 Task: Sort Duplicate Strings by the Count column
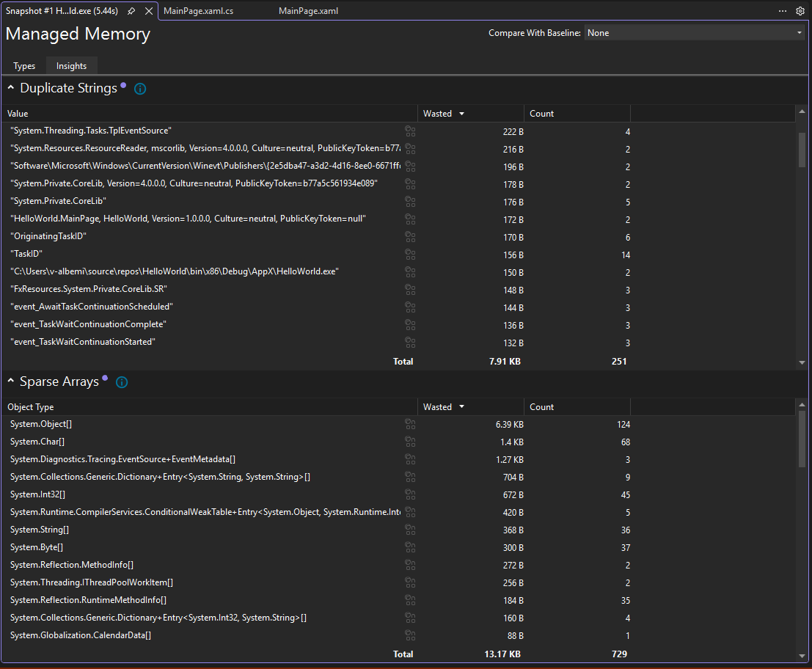[541, 113]
